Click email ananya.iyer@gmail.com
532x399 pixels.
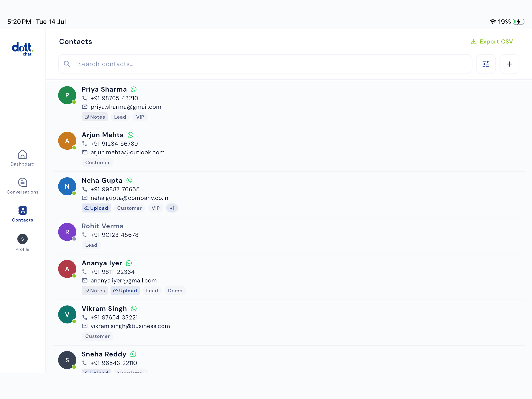point(124,281)
